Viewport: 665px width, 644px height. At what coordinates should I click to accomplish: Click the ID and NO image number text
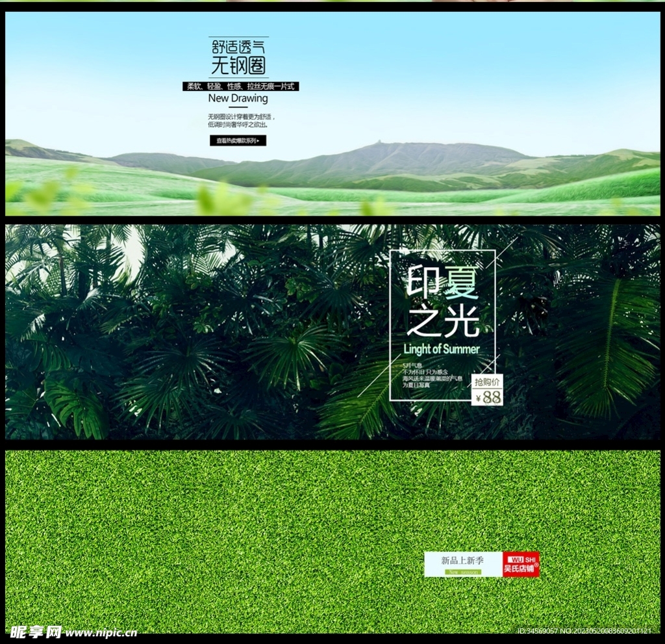[584, 631]
